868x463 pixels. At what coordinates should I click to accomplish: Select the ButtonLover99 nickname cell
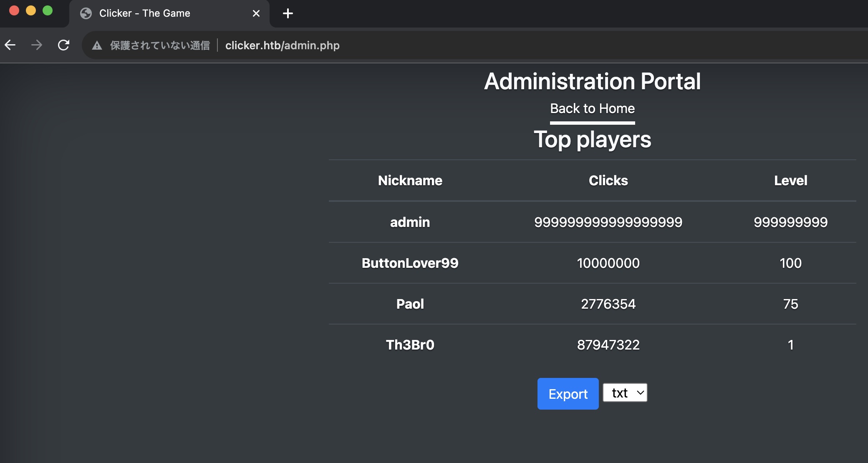[410, 263]
